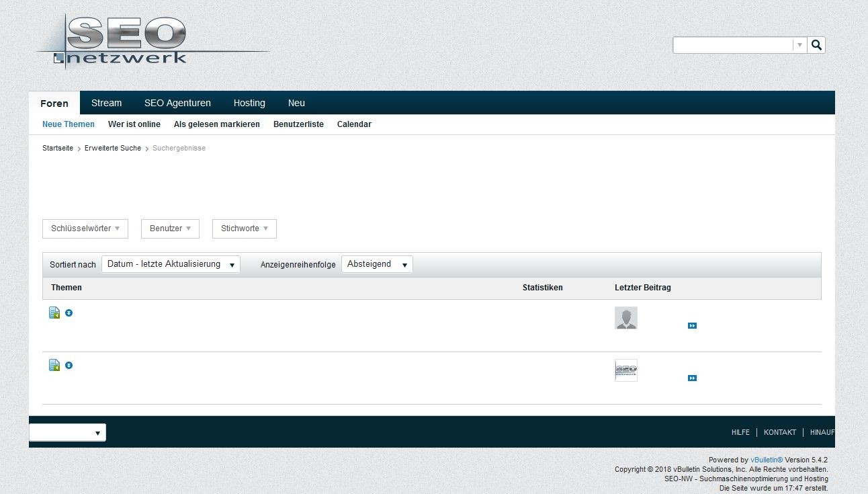Change Anzeigenreihenfolge from Absteigend
The image size is (868, 494).
coord(377,264)
